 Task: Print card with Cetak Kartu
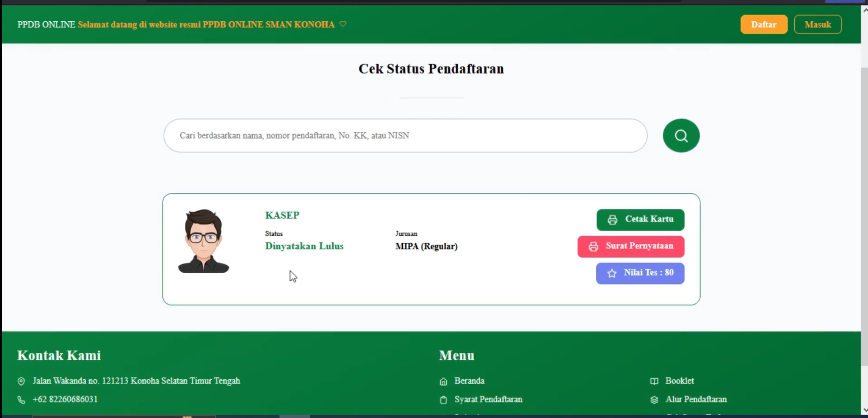pos(640,220)
